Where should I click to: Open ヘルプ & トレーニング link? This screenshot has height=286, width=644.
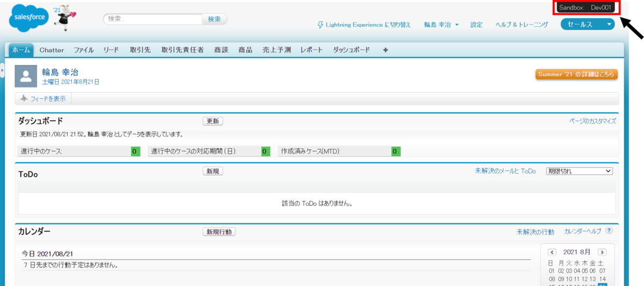522,25
